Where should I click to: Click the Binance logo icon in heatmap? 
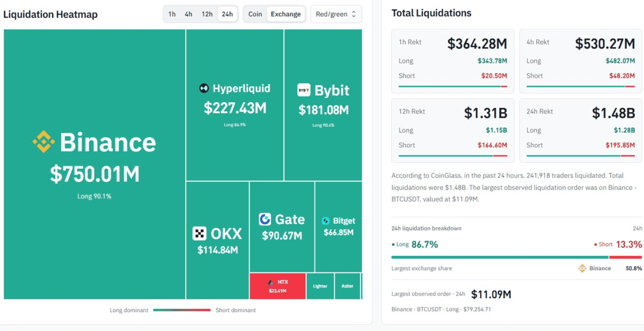[x=43, y=142]
